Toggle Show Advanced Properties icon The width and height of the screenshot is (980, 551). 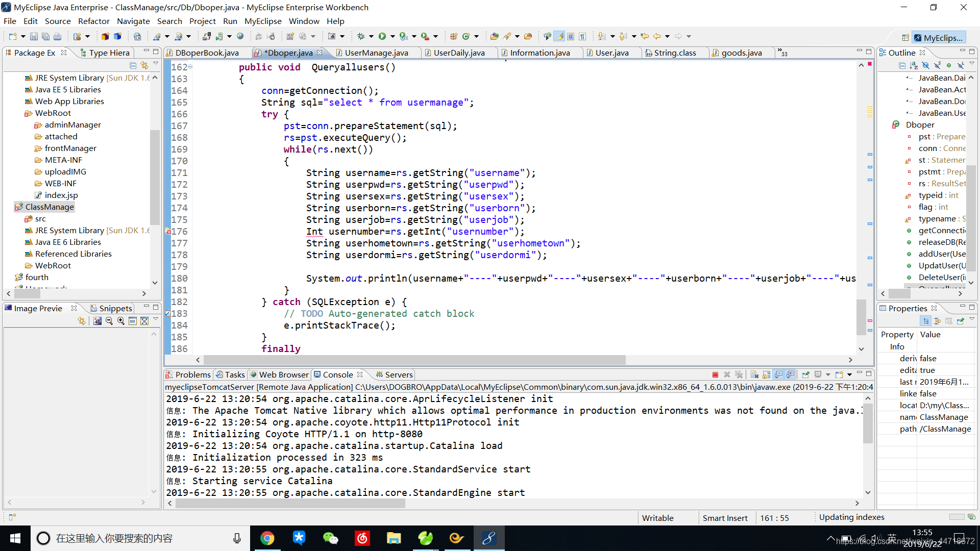pyautogui.click(x=937, y=321)
